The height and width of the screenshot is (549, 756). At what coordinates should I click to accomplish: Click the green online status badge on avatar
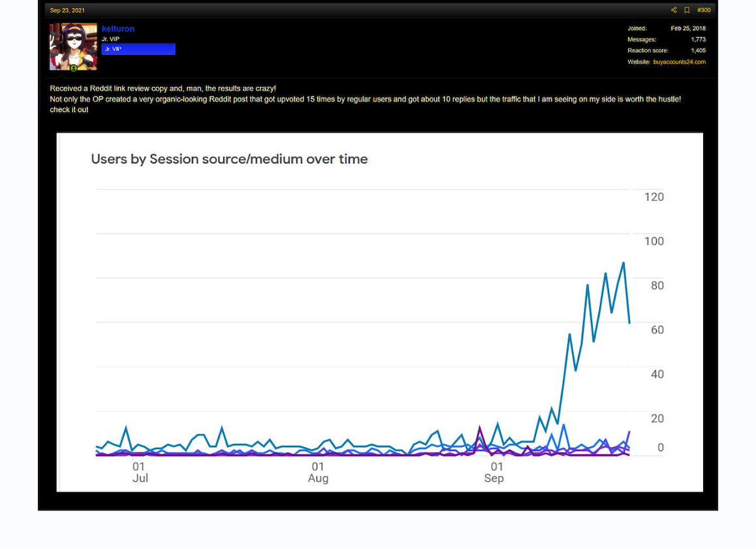coord(73,69)
